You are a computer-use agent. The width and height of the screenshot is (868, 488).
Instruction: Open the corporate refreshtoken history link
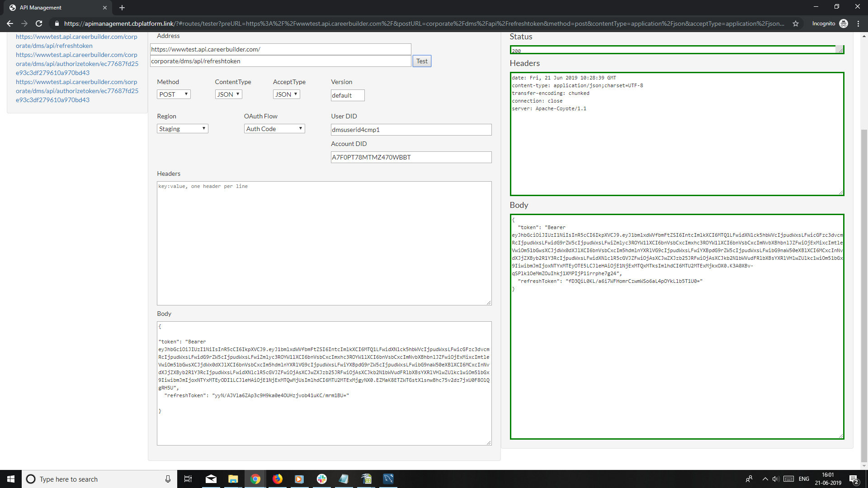click(76, 41)
